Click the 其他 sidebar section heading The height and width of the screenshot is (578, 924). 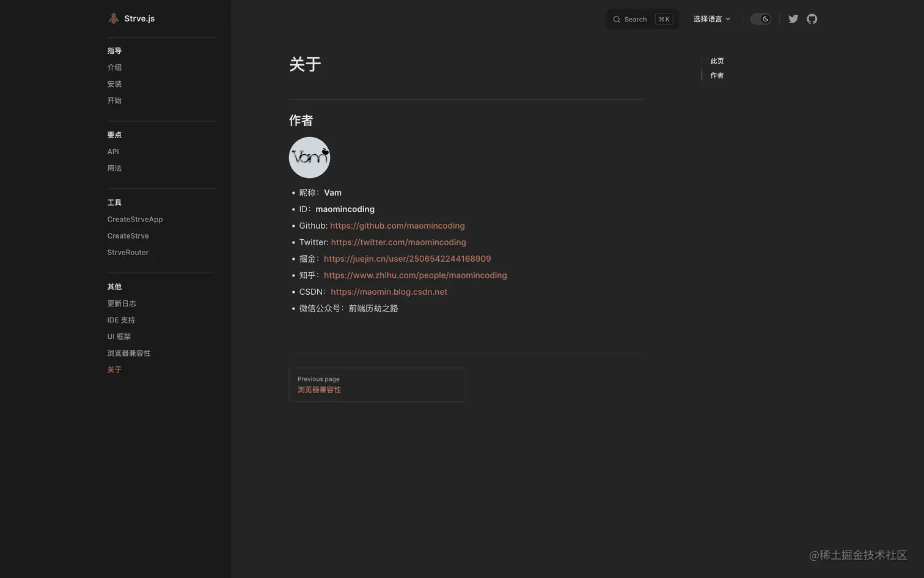click(x=114, y=287)
